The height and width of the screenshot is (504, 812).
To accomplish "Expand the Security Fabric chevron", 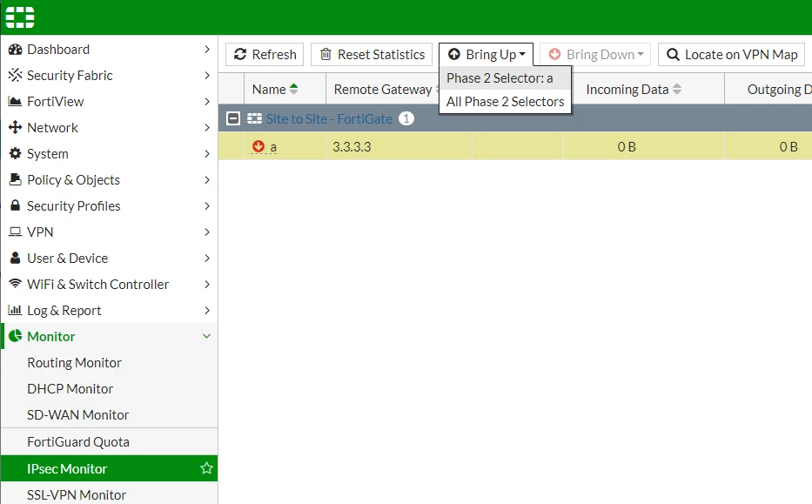I will (x=207, y=75).
